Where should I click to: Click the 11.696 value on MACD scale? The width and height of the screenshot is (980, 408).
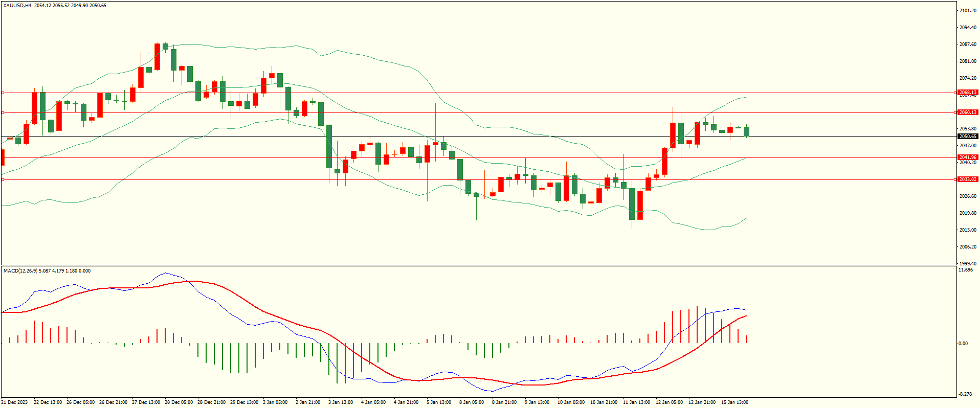(x=966, y=270)
